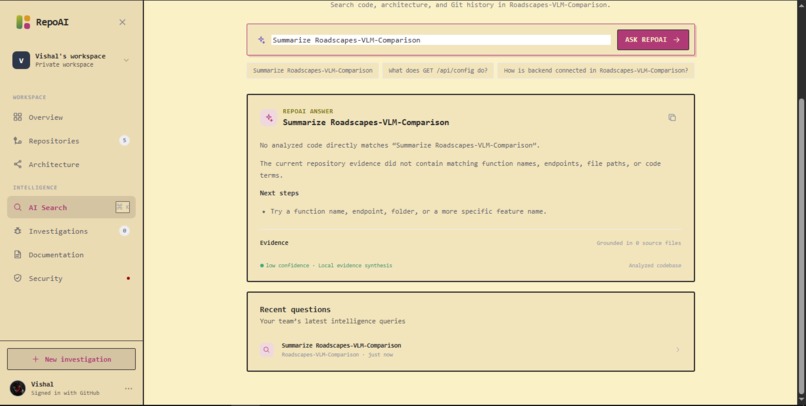Click the AI Search magnifier icon
The height and width of the screenshot is (406, 806).
17,207
